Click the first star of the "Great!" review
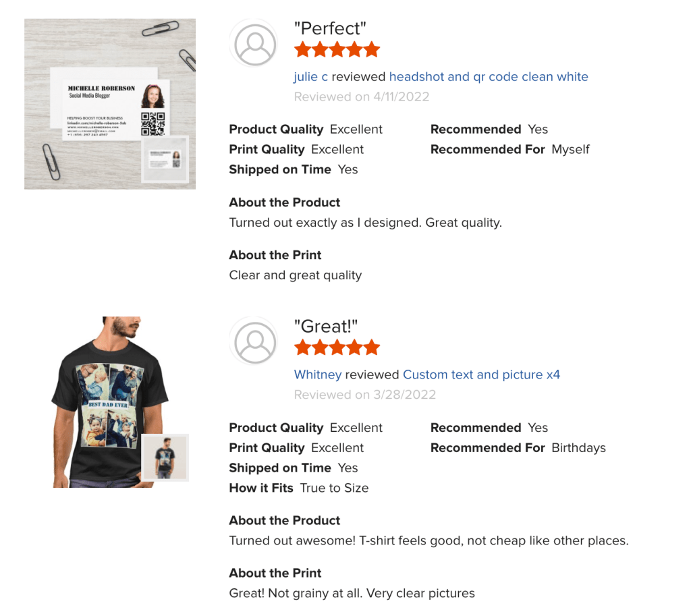The image size is (691, 616). 302,347
